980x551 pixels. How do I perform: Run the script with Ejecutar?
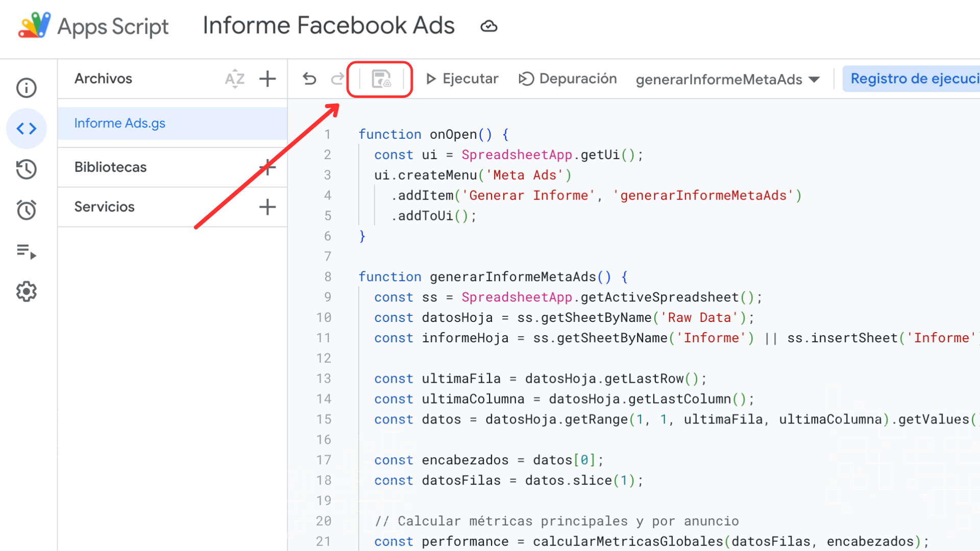(462, 79)
